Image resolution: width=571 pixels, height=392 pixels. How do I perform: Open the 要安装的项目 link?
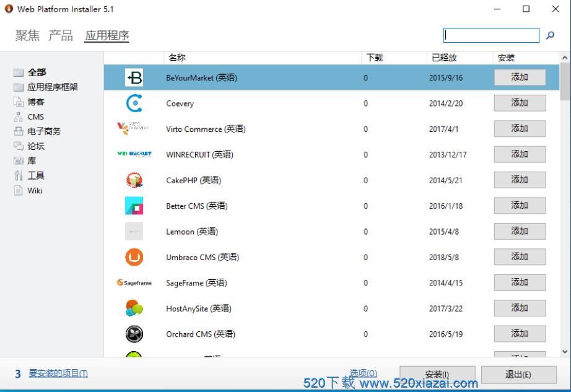click(x=58, y=373)
